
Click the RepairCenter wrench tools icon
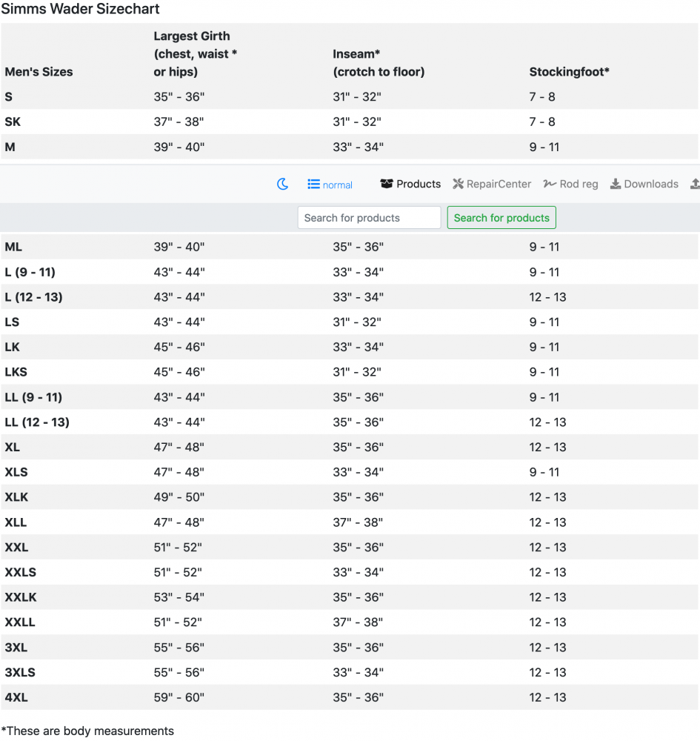[459, 184]
